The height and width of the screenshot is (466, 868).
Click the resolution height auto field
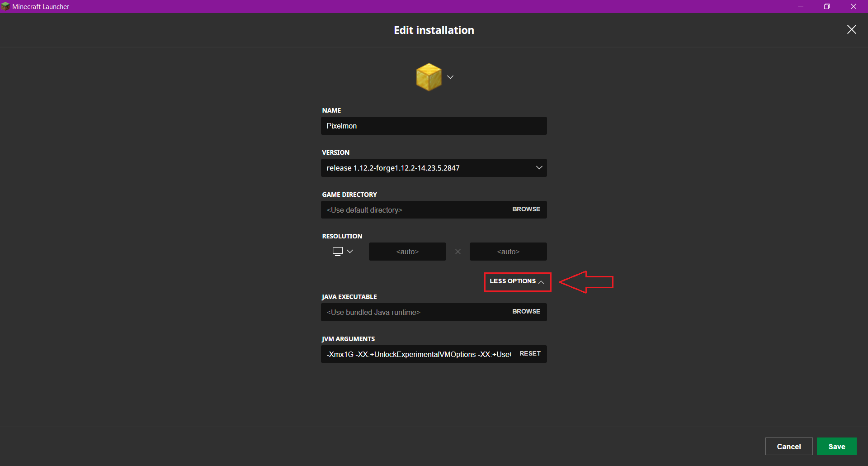pos(508,252)
